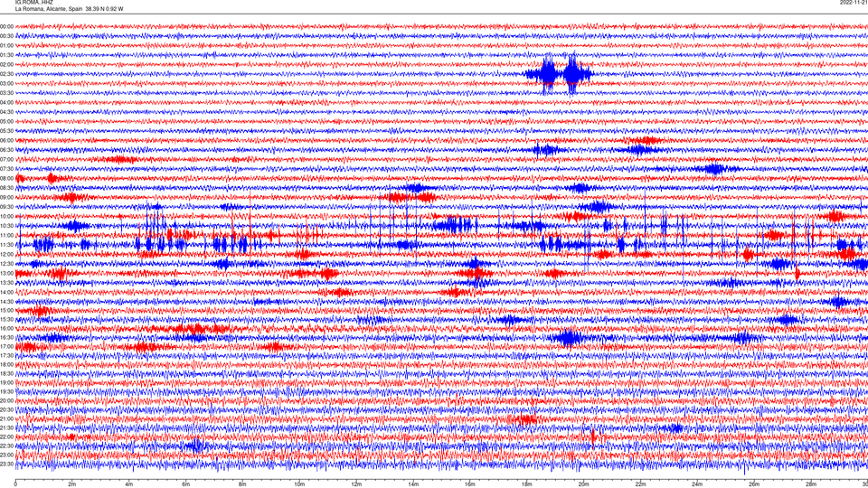
Task: Click the 03:00 row label
Action: click(6, 83)
